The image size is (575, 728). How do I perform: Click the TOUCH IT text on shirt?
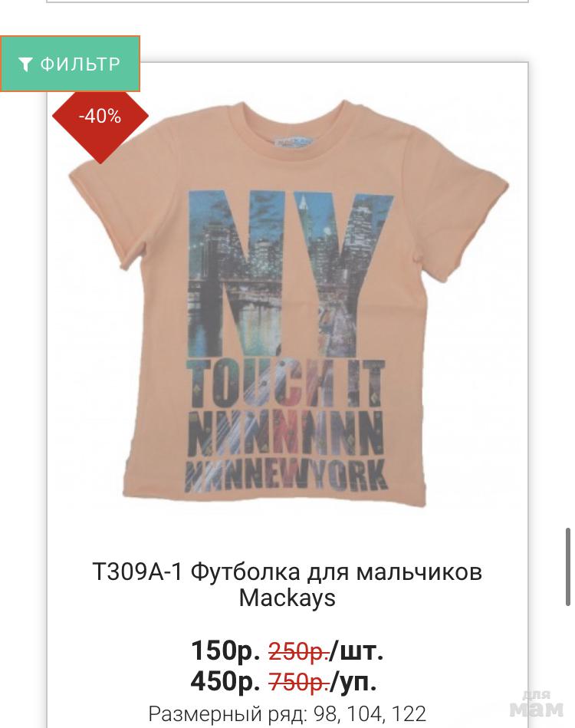click(286, 383)
